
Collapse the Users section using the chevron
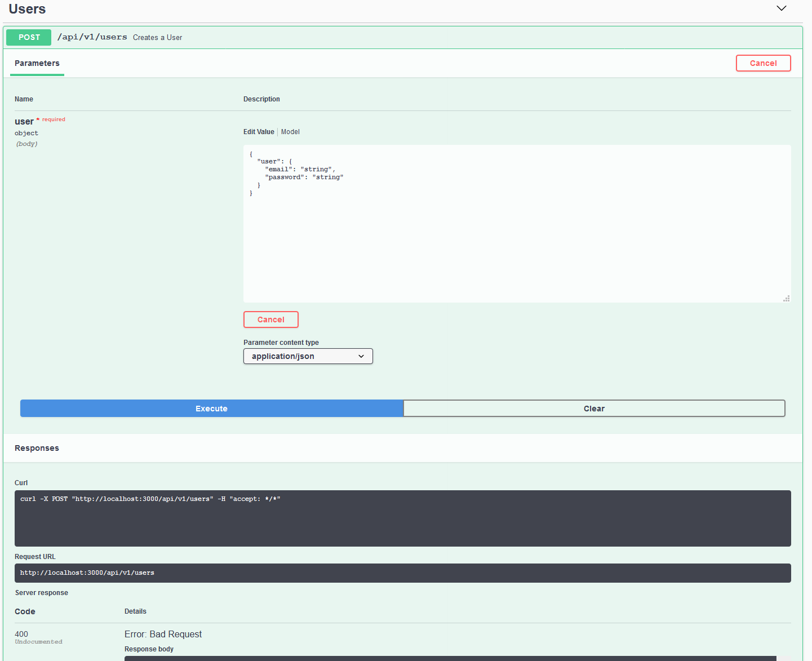point(781,8)
